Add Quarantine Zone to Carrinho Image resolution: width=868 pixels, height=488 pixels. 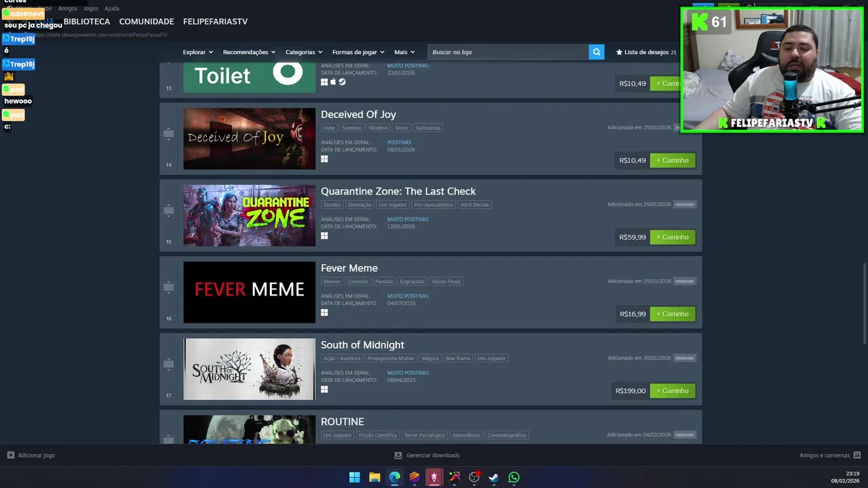click(x=673, y=237)
